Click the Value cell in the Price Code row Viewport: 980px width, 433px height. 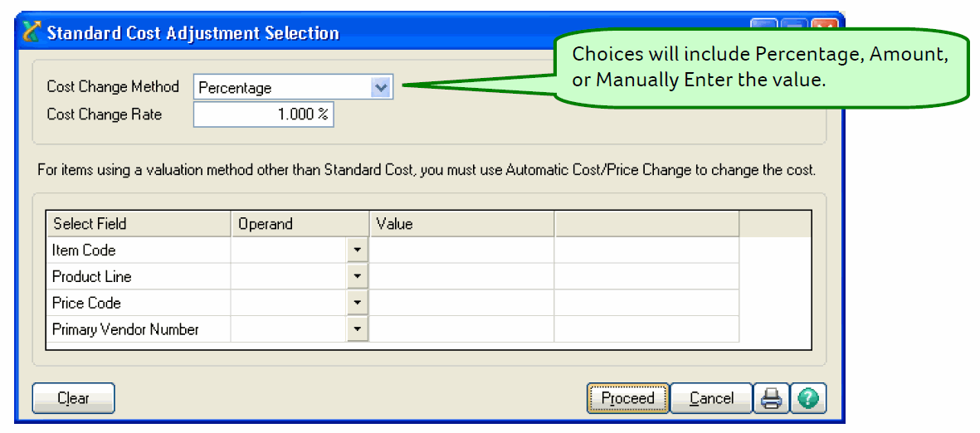click(461, 303)
